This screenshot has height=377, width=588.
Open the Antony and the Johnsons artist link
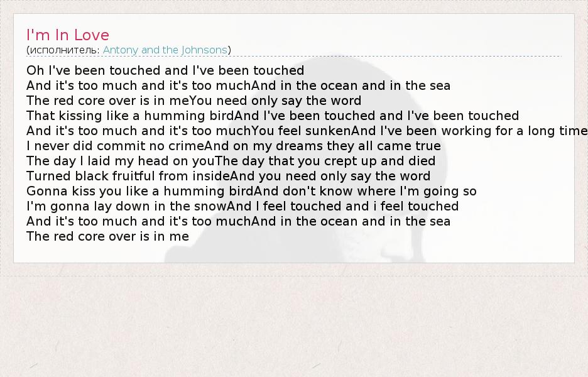[x=165, y=50]
